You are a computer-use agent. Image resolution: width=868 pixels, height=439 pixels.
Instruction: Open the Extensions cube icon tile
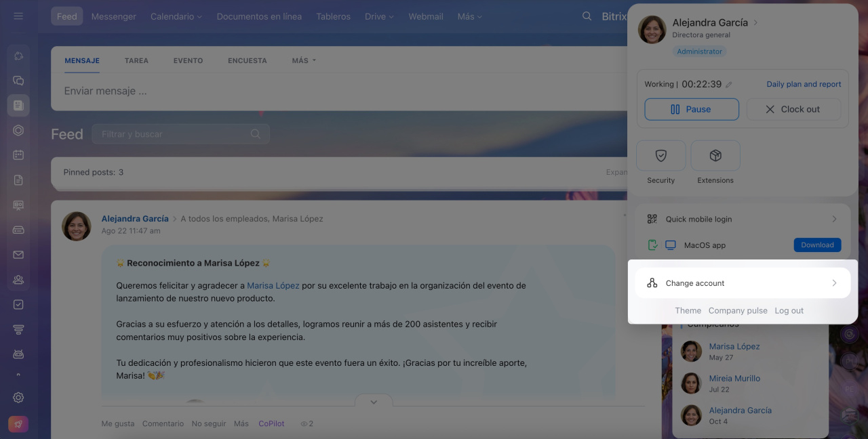pyautogui.click(x=715, y=156)
